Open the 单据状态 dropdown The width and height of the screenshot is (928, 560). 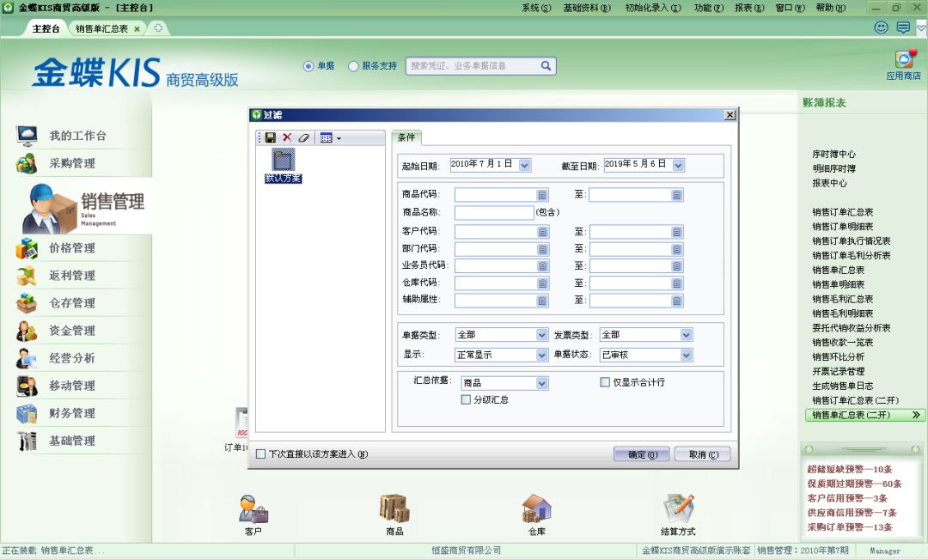click(x=686, y=355)
